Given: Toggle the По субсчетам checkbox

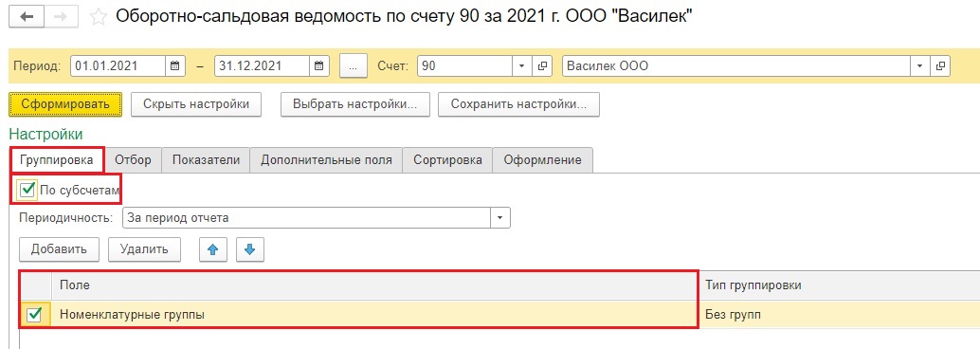Looking at the screenshot, I should tap(27, 190).
